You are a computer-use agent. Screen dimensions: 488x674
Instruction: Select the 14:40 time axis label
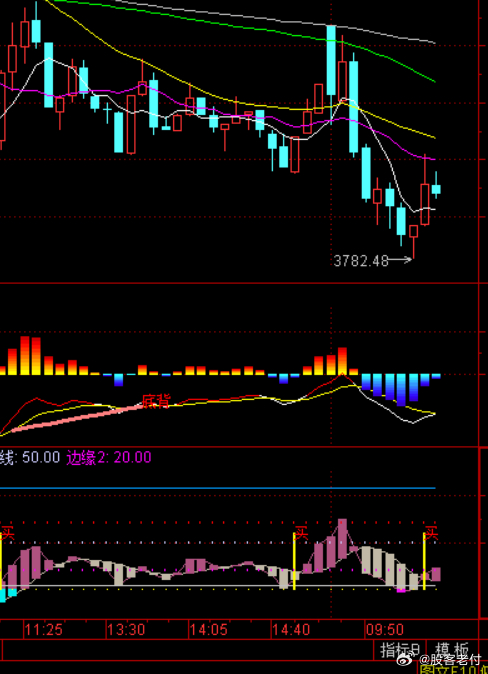pyautogui.click(x=291, y=630)
